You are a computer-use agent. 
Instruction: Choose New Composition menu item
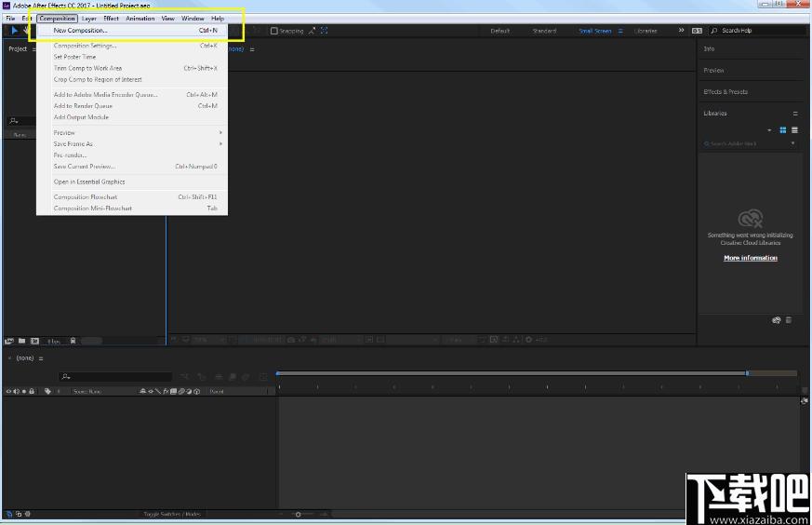click(132, 31)
